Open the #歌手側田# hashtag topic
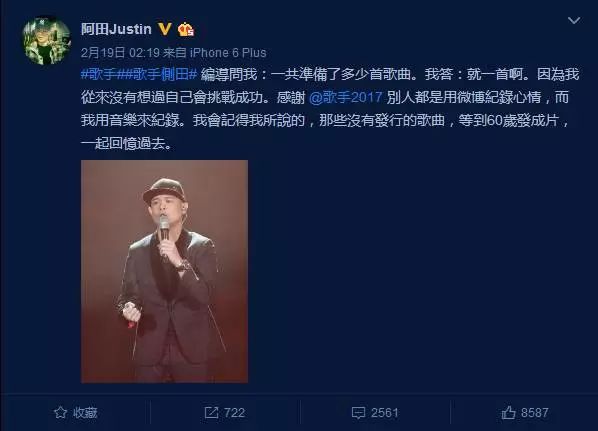Viewport: 598px width, 431px height. click(160, 74)
